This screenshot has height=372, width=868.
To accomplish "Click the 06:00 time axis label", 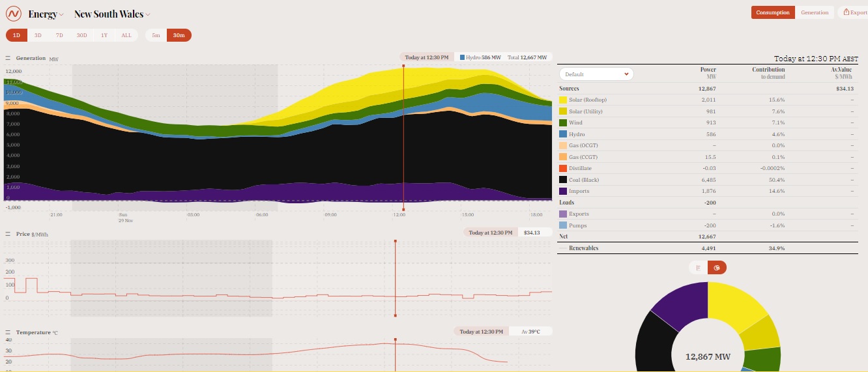I will pyautogui.click(x=262, y=214).
